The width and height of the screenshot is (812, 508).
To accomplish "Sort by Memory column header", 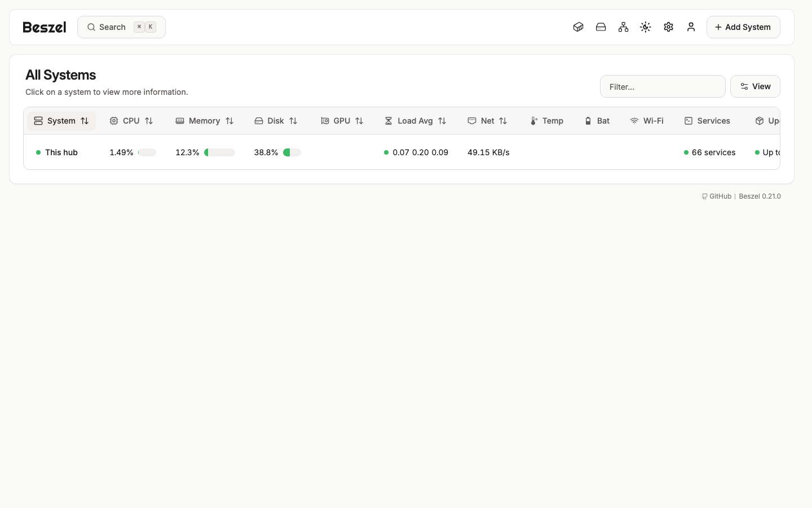I will [x=205, y=121].
